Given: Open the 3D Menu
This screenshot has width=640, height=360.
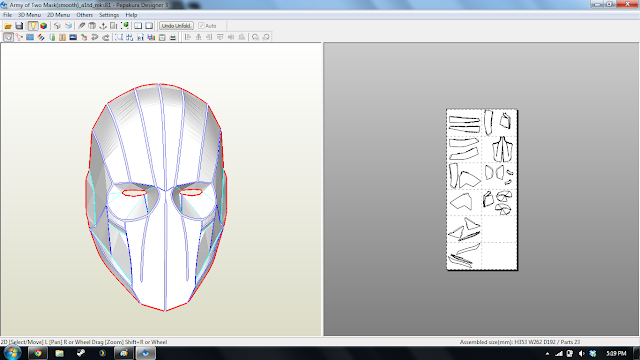Looking at the screenshot, I should coord(29,15).
